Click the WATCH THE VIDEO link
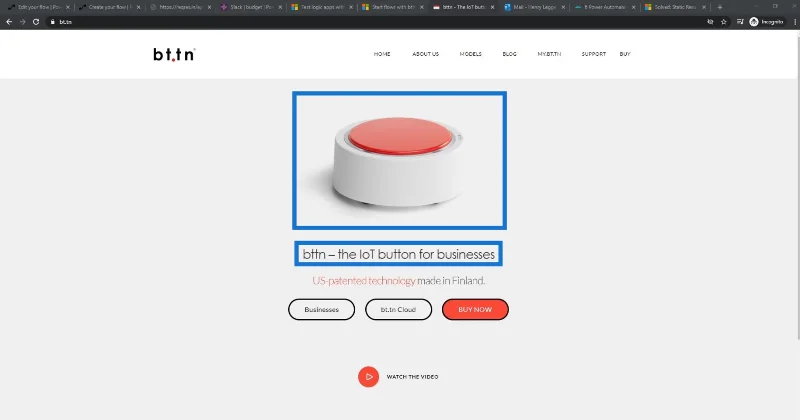Viewport: 800px width, 420px height. tap(412, 377)
